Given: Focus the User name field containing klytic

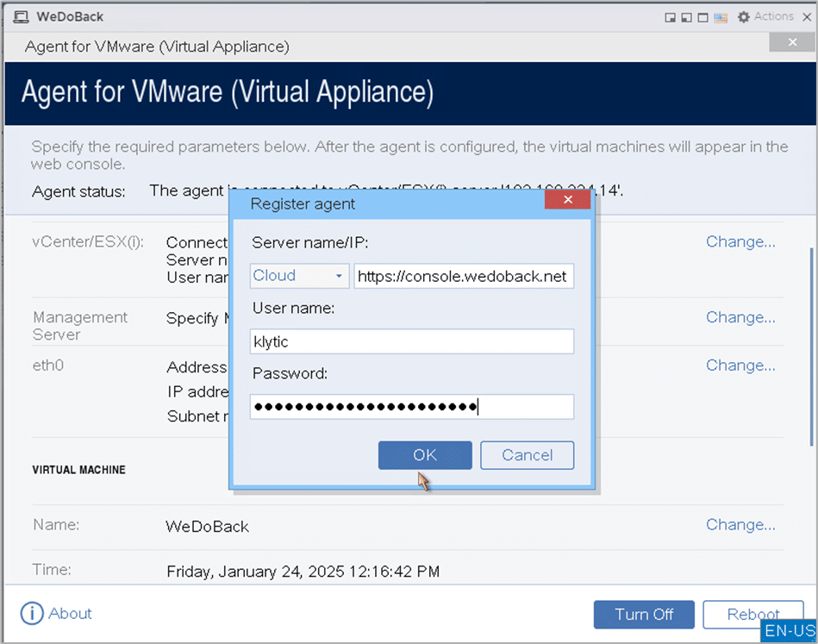Looking at the screenshot, I should coord(412,341).
